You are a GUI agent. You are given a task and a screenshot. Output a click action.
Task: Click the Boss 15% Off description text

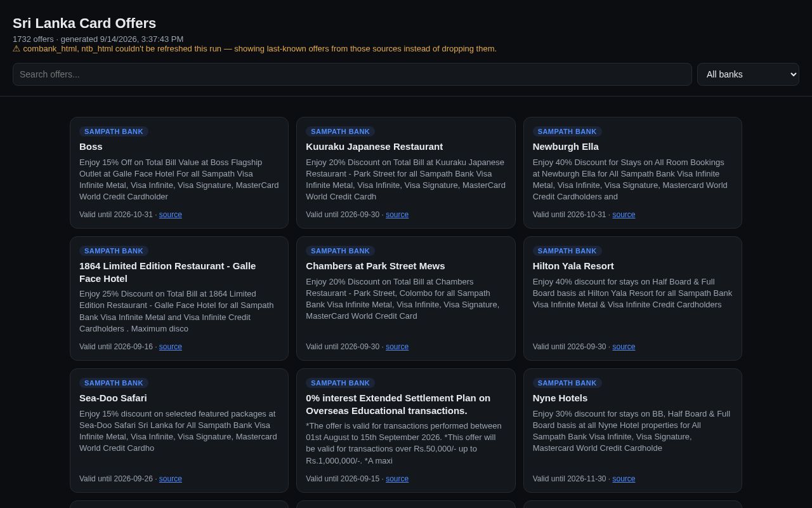pos(179,180)
